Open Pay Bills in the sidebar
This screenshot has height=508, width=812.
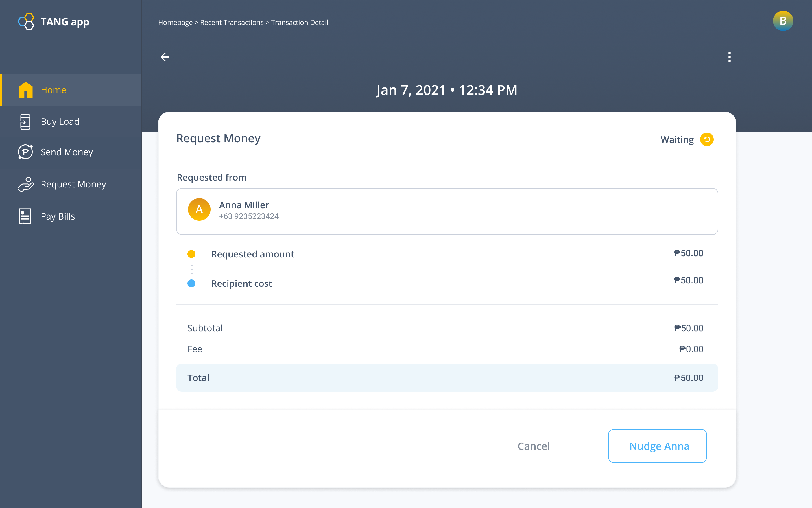click(71, 216)
